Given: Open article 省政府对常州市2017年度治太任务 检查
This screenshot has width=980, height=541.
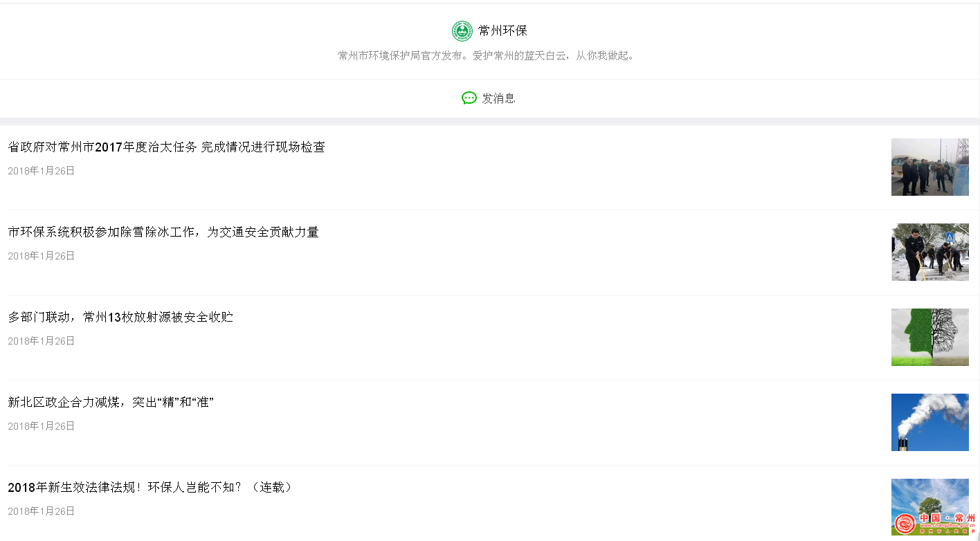Looking at the screenshot, I should click(x=166, y=147).
